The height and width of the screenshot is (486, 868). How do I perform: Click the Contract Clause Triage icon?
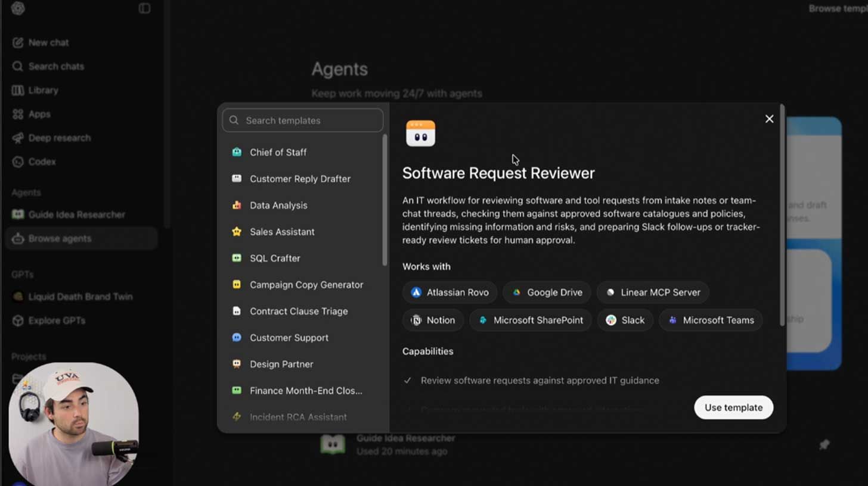(237, 311)
